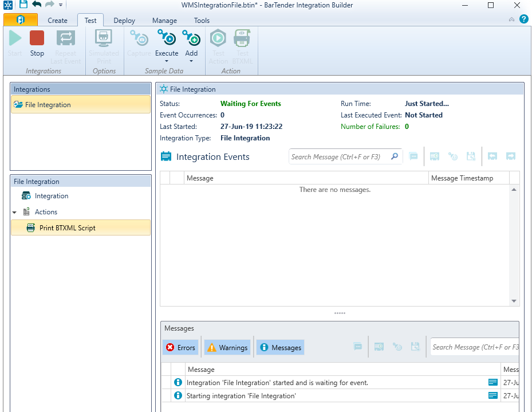Click the 'Not Started' last executed event value
Screen dimensions: 532x412
click(424, 115)
